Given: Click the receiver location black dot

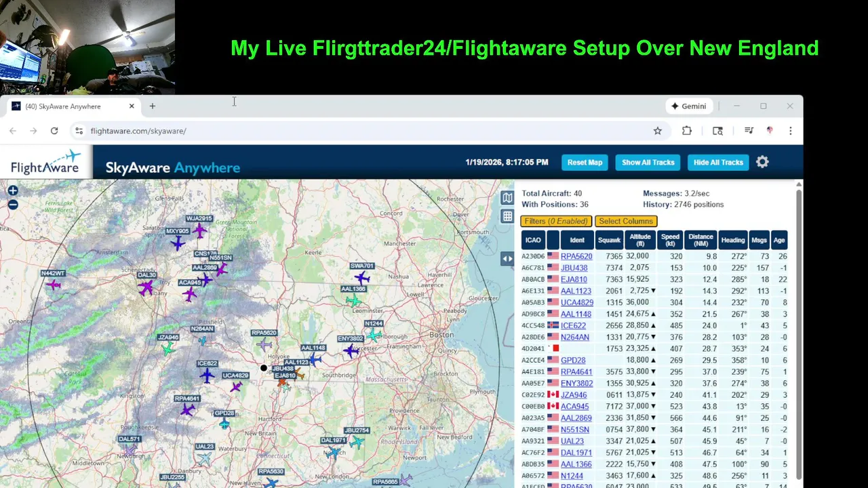Looking at the screenshot, I should coord(264,368).
